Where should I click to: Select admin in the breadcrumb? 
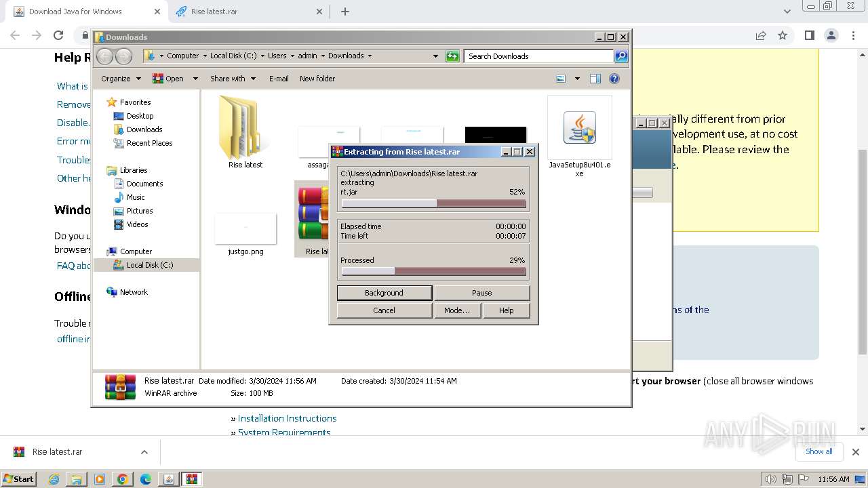(x=307, y=56)
